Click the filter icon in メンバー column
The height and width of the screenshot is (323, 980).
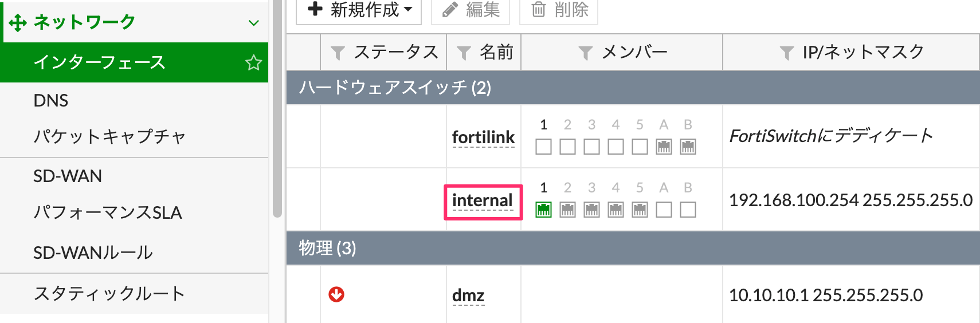point(585,53)
